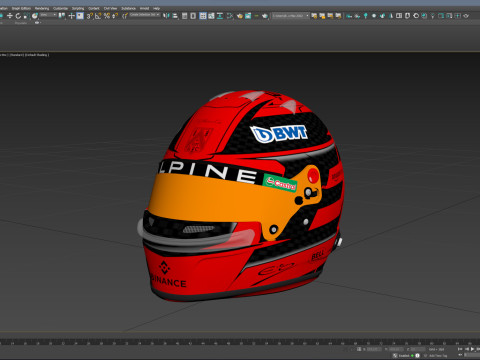Screen dimensions: 480x360
Task: Select the Populate ribbon tab
Action: coord(21,23)
